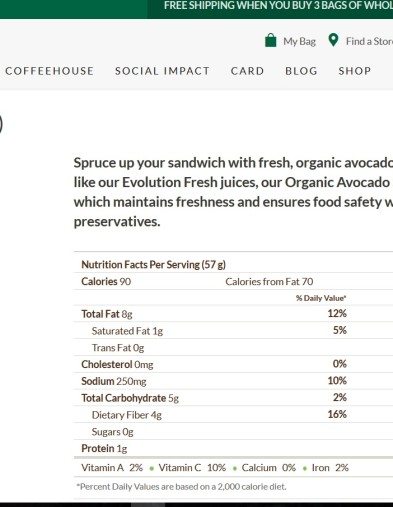Click the Protein 1g row
Image resolution: width=393 pixels, height=507 pixels.
233,448
